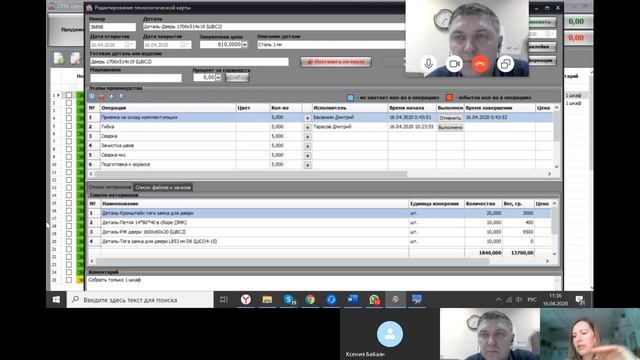
Task: Sort by the Операция column header
Action: tap(168, 108)
